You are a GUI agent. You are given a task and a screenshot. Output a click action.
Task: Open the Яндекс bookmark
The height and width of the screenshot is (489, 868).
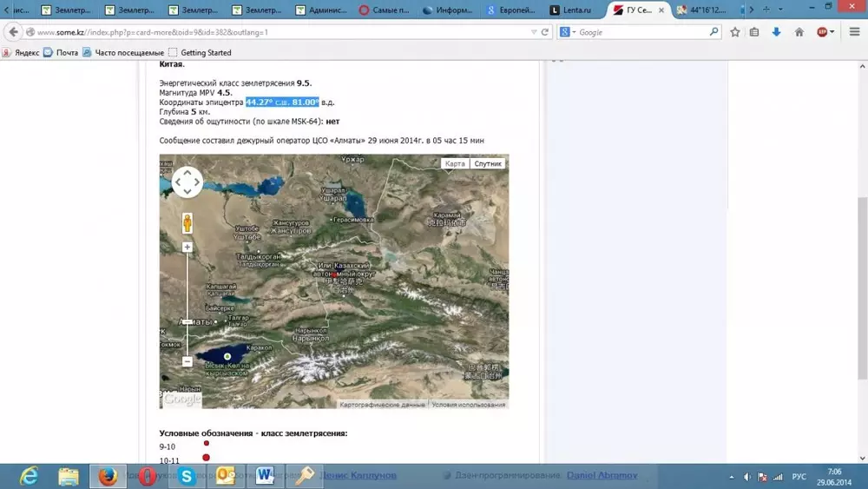(21, 52)
